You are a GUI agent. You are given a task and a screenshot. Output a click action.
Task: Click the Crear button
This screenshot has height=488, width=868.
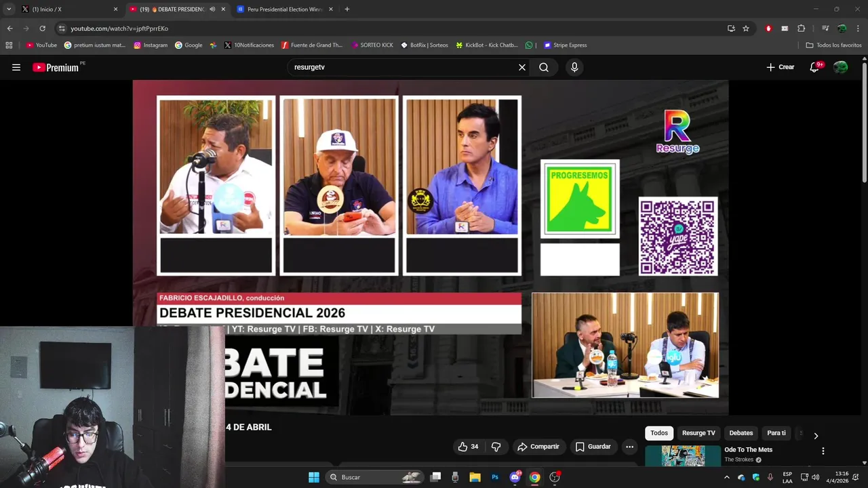point(780,67)
